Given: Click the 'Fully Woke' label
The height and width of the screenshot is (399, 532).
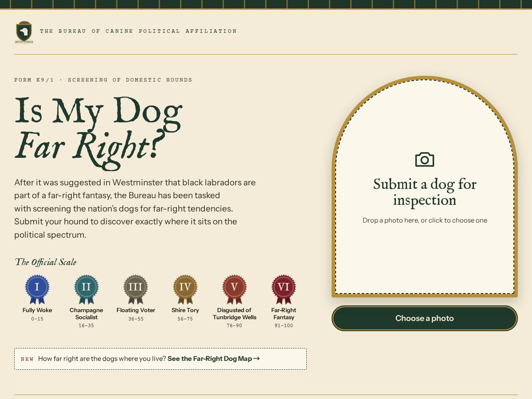Looking at the screenshot, I should point(37,310).
